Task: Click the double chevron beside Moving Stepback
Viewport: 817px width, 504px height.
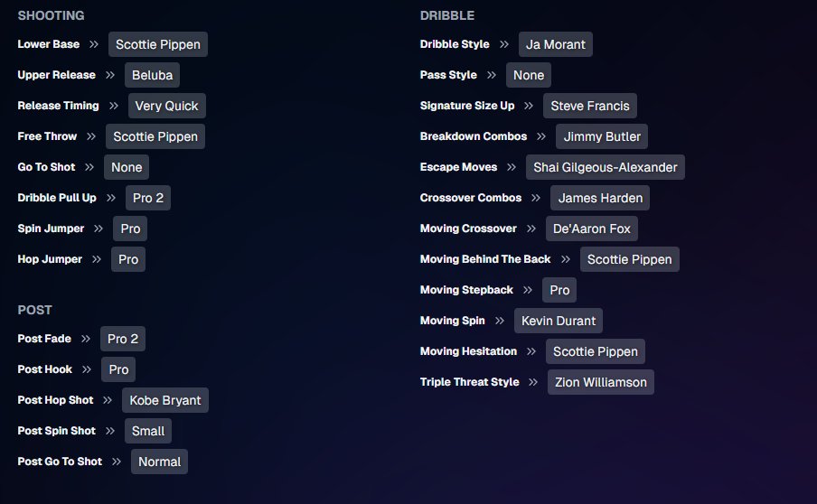Action: (x=528, y=290)
